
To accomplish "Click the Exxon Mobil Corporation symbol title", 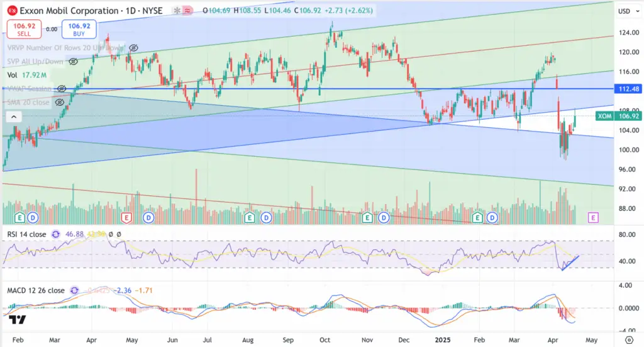I will pyautogui.click(x=69, y=11).
